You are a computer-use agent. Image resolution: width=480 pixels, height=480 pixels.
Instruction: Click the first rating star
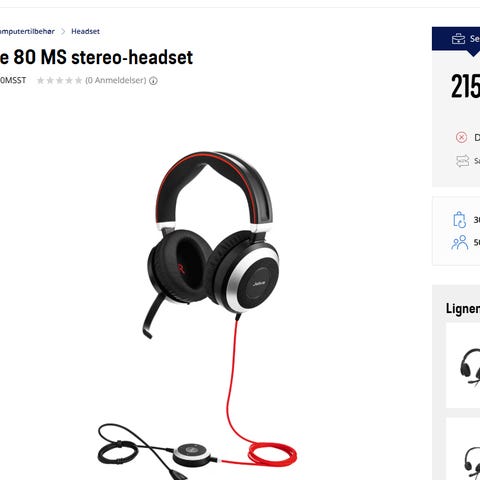tap(40, 80)
